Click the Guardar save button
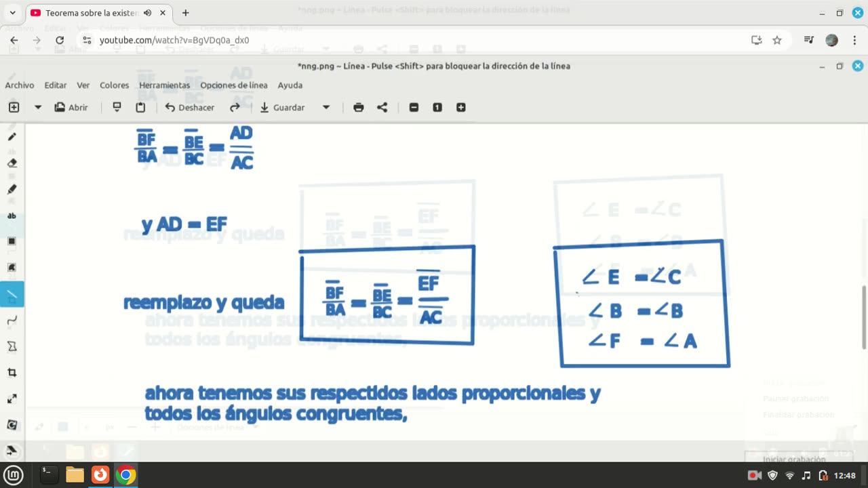This screenshot has height=488, width=868. pyautogui.click(x=282, y=107)
